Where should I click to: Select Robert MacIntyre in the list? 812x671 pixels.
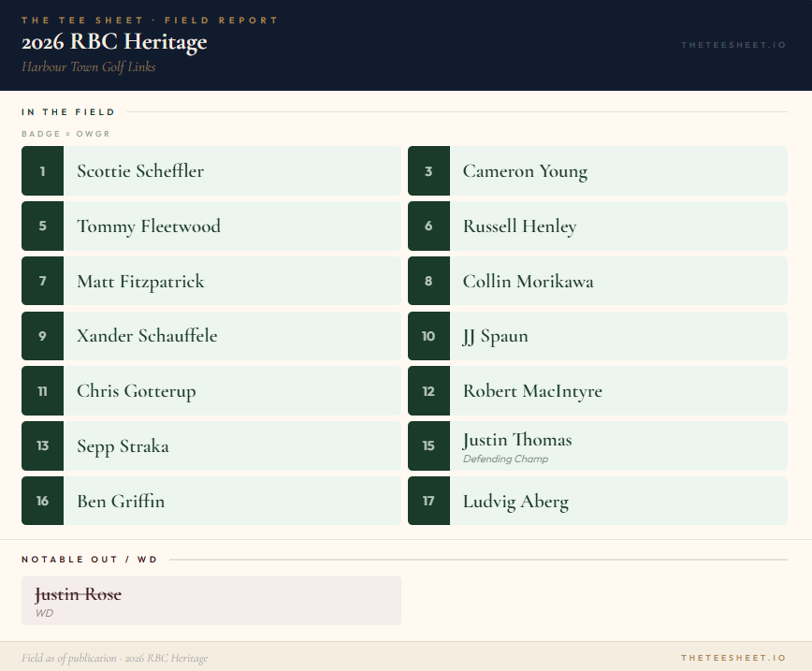[x=532, y=391]
